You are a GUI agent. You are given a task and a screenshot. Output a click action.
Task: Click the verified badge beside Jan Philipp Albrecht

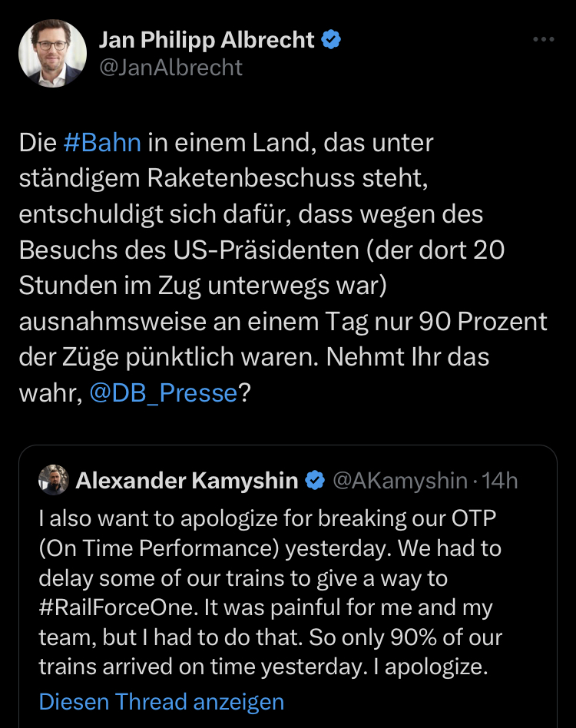click(x=331, y=40)
